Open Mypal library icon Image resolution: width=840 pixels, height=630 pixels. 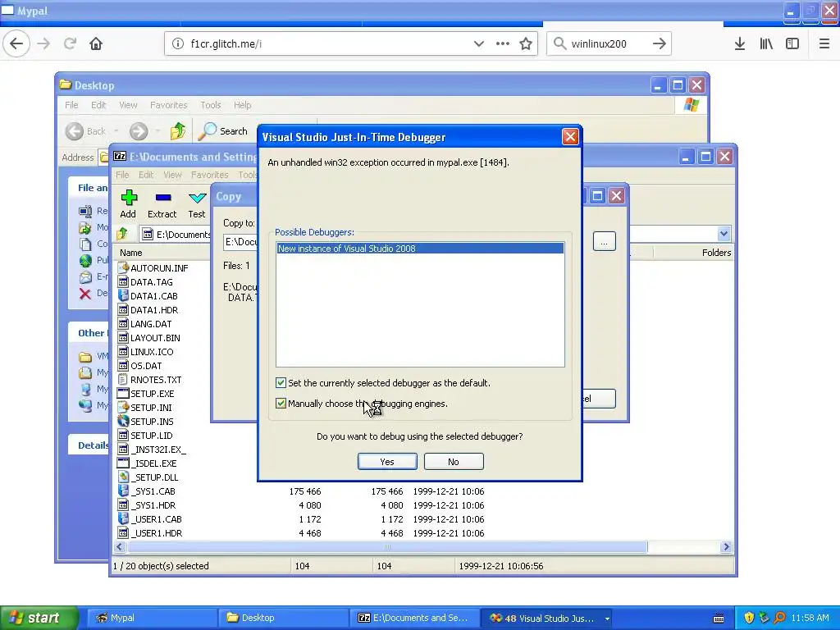(x=766, y=44)
